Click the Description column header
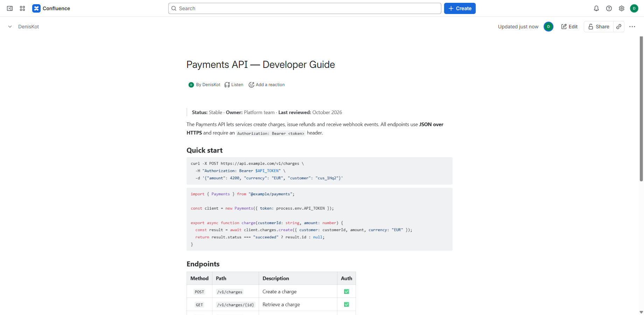644x315 pixels. point(298,279)
